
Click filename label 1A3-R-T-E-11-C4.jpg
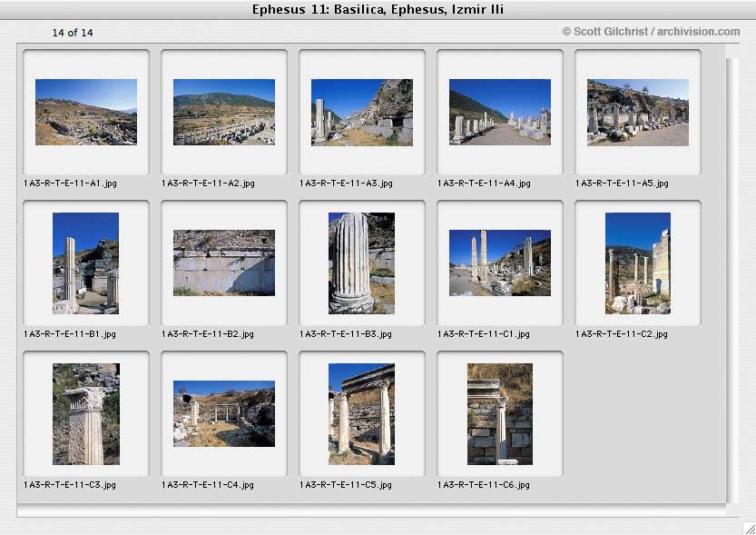207,485
